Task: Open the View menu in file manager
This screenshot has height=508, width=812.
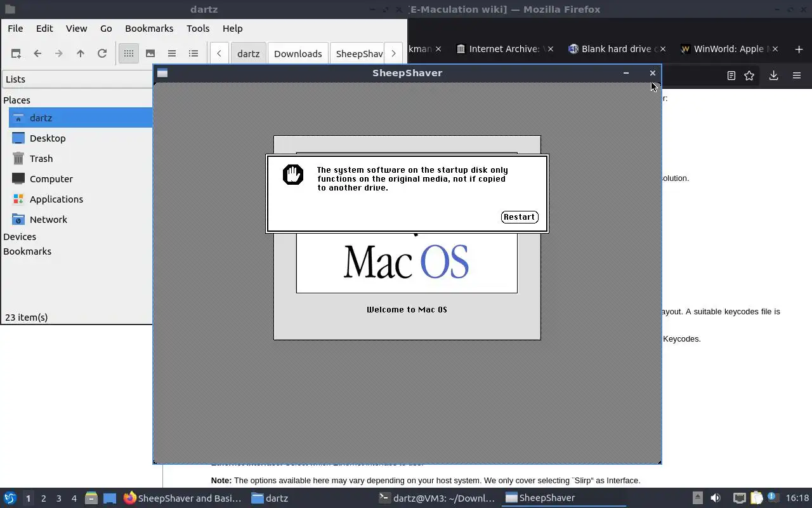Action: point(76,29)
